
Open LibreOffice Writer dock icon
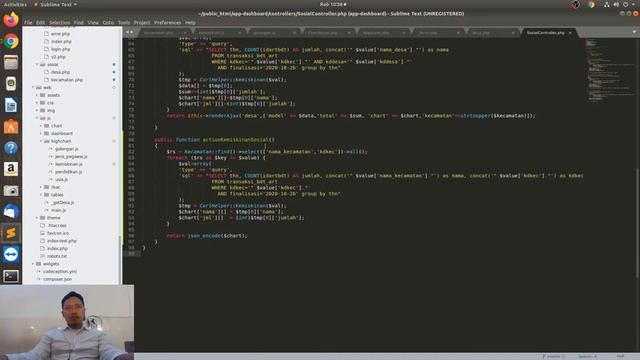pyautogui.click(x=11, y=105)
